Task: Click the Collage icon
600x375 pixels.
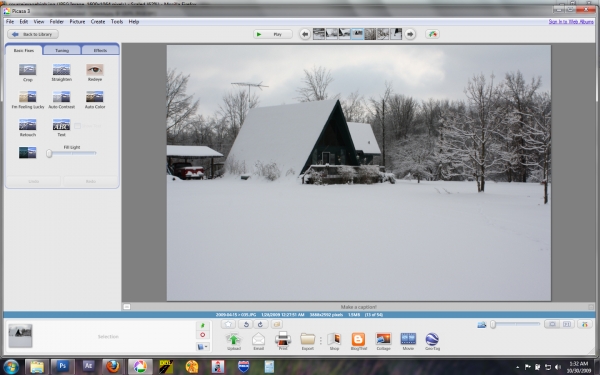Action: point(383,339)
